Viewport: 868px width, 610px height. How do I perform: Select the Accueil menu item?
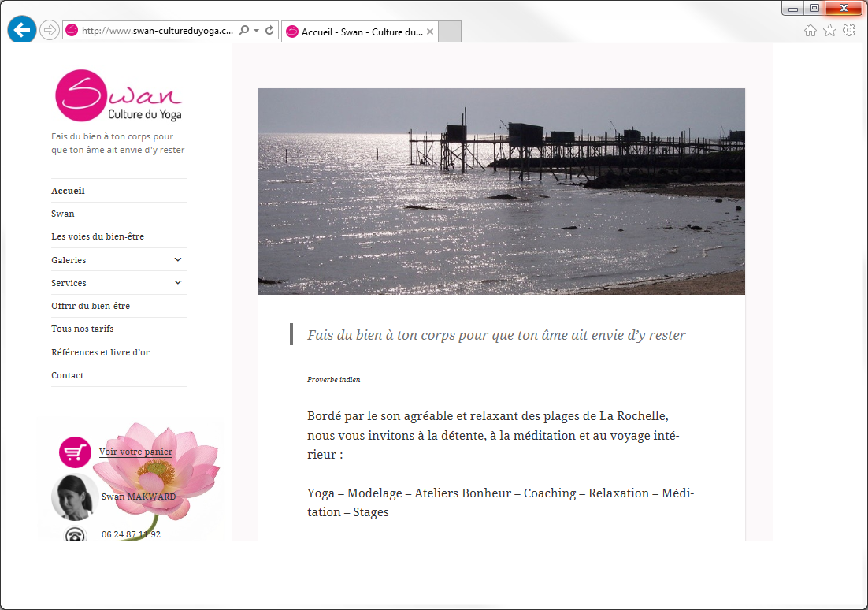pyautogui.click(x=68, y=191)
